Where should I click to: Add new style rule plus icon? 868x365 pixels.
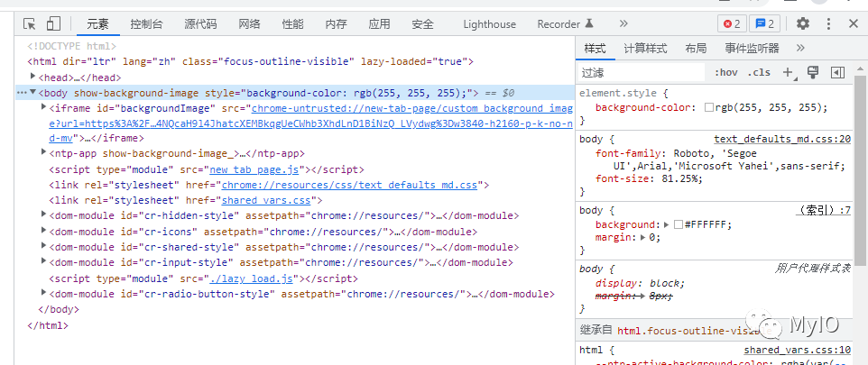(x=789, y=72)
